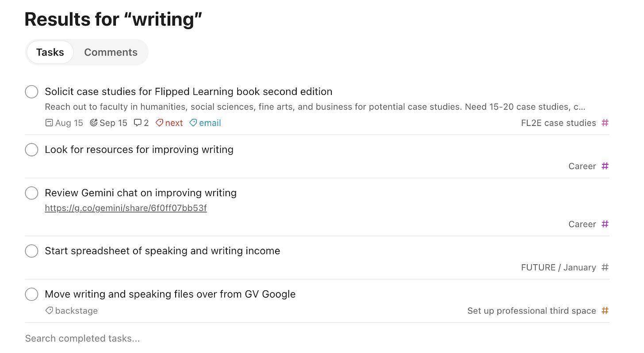644x353 pixels.
Task: Click the purple hashtag next to Career
Action: [x=605, y=166]
